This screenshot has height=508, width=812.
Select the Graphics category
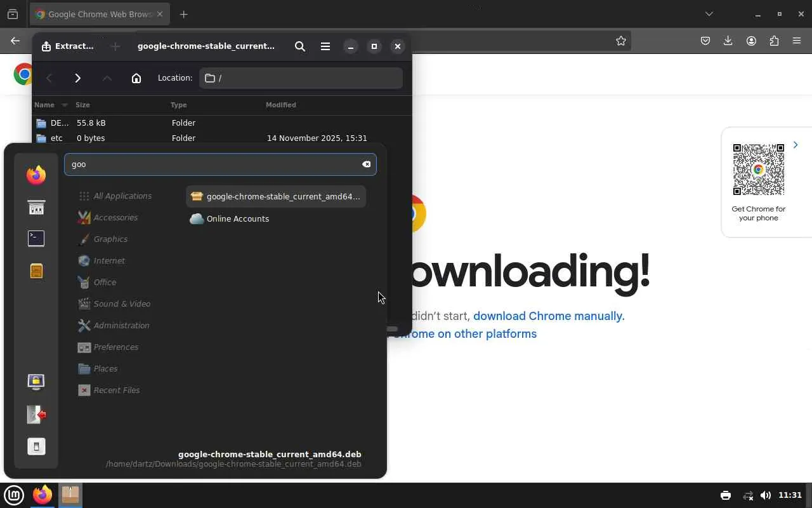coord(102,239)
